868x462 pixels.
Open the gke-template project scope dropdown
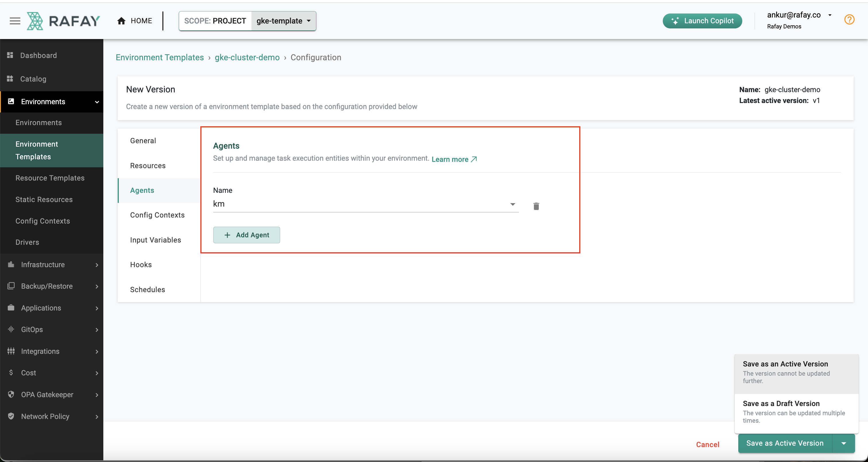(283, 21)
